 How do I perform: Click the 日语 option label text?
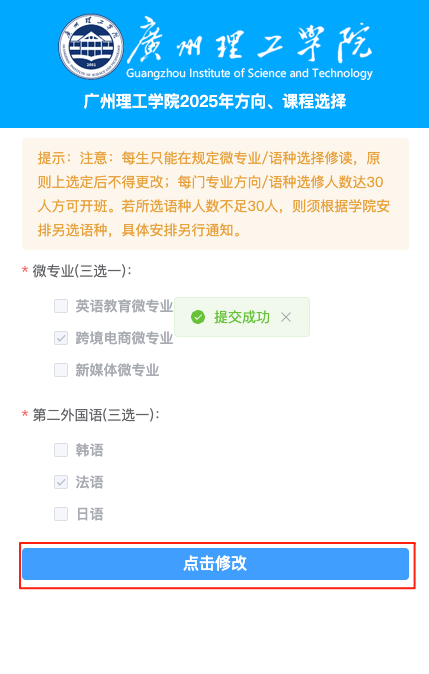click(89, 514)
